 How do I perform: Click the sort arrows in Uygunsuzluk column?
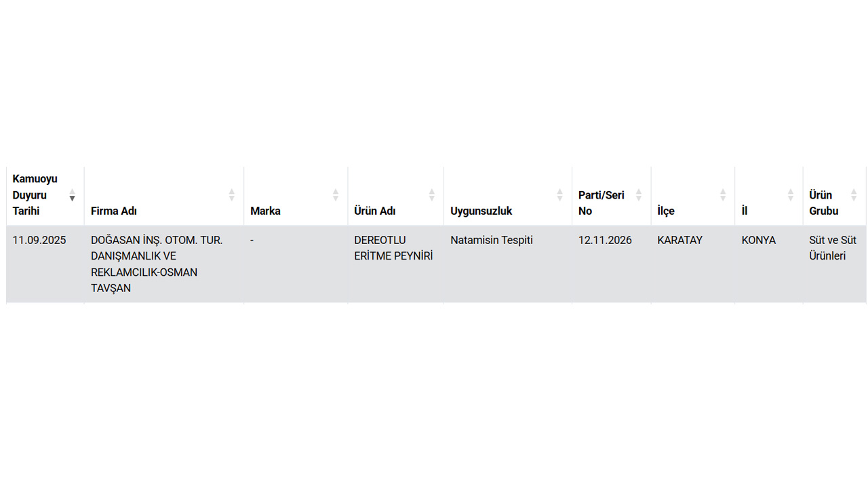click(x=559, y=195)
